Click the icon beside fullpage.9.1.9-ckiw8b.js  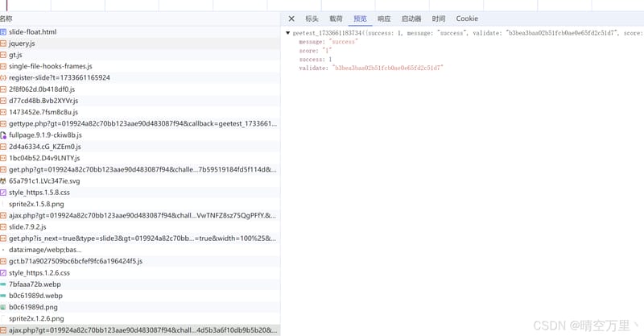point(3,135)
